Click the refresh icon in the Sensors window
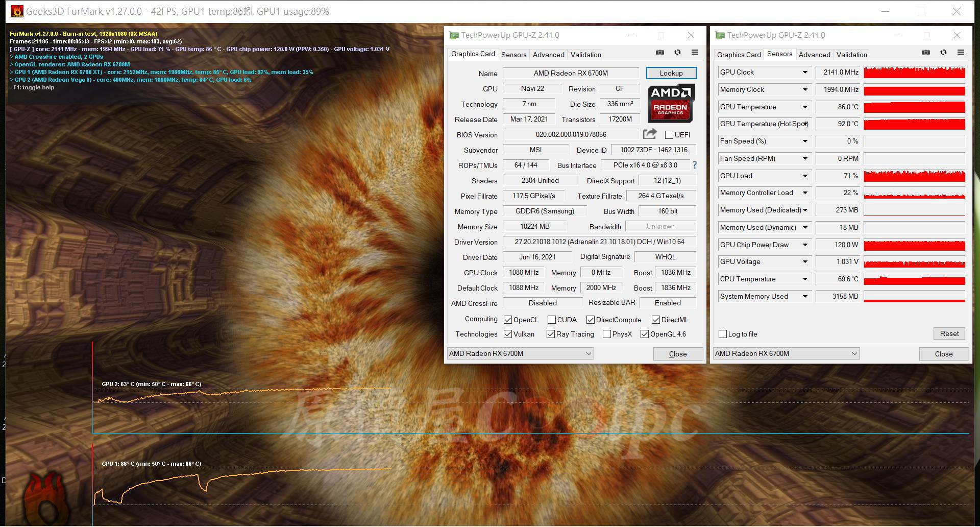 pyautogui.click(x=943, y=52)
